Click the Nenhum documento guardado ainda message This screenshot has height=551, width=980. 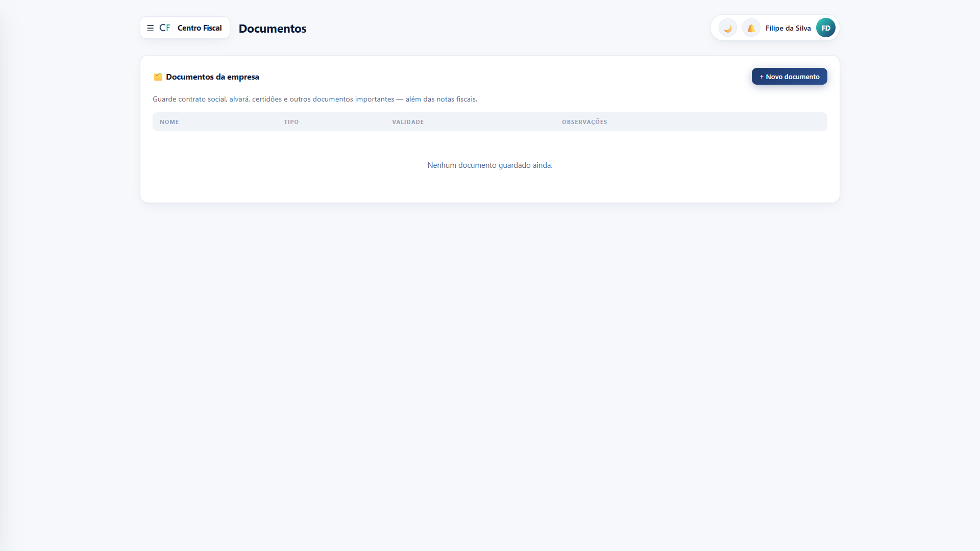tap(490, 165)
